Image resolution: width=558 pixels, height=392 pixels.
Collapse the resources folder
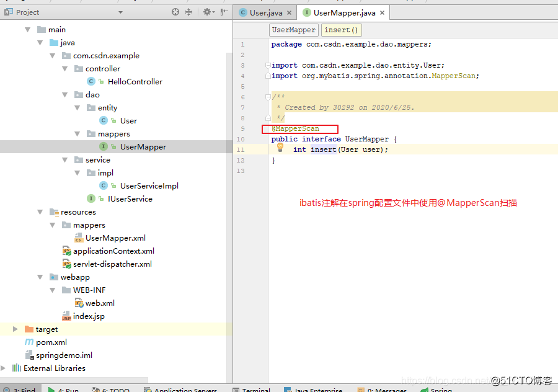coord(40,212)
